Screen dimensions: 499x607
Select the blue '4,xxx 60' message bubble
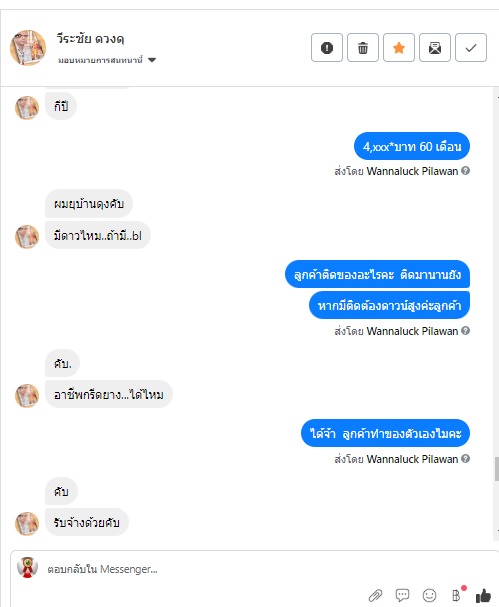click(x=412, y=146)
